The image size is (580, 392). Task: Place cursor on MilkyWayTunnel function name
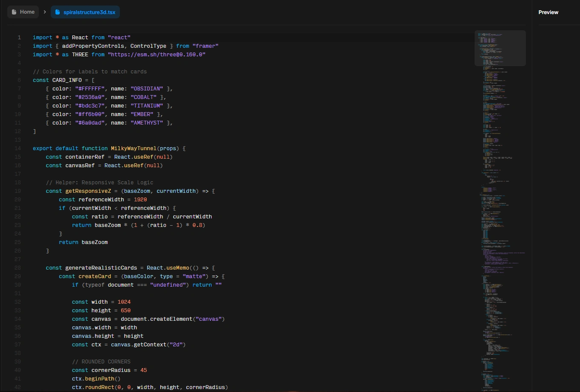coord(133,148)
